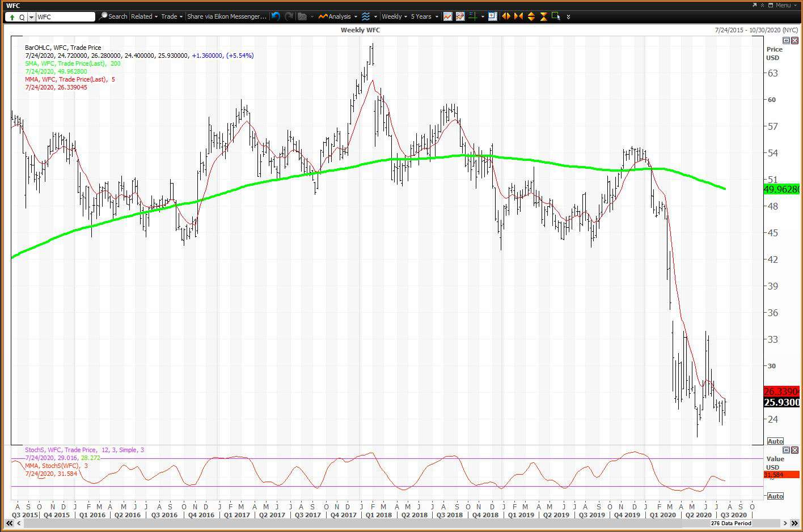Click the green SMA 200 legend label

[x=73, y=63]
